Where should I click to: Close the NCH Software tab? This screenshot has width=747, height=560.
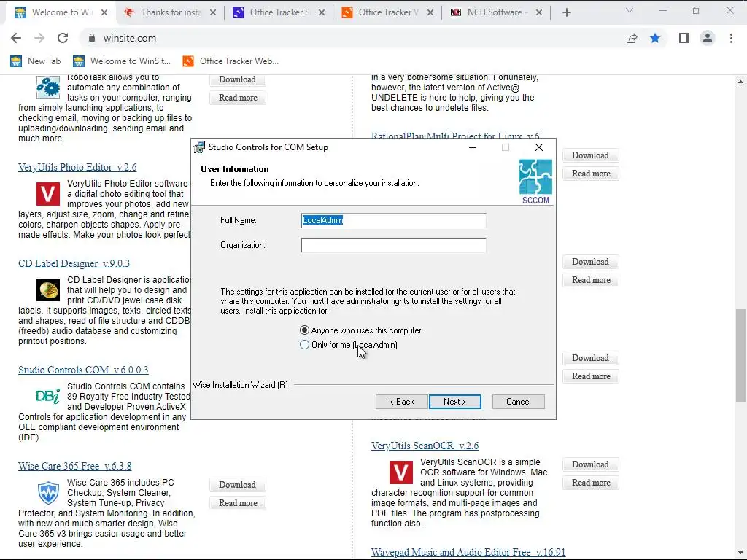coord(539,13)
